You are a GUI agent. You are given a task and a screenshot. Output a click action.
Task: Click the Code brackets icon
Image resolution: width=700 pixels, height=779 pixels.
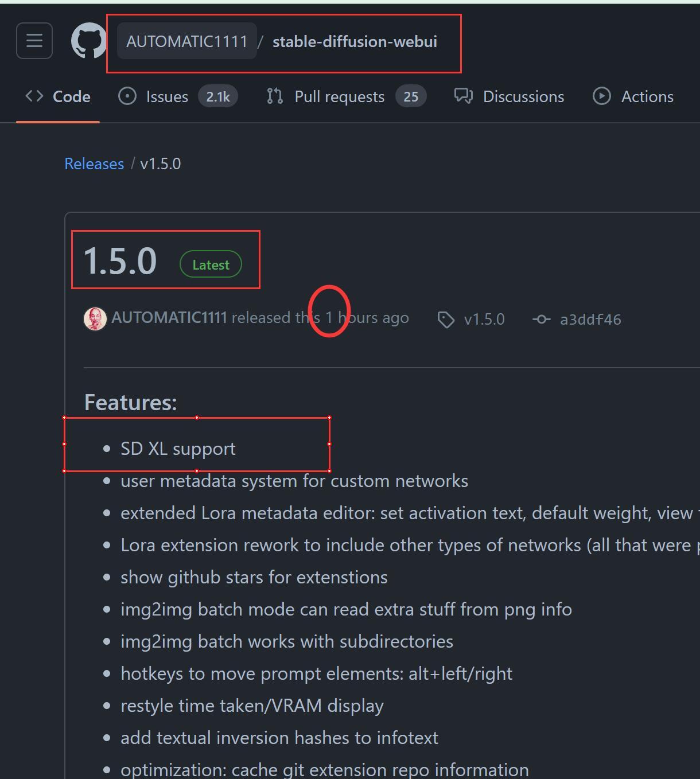[34, 96]
